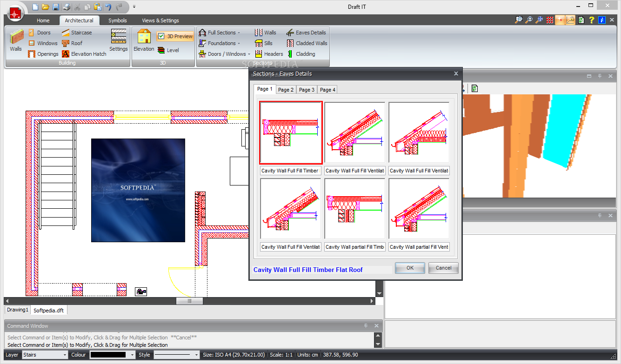Screen dimensions: 621x364
Task: Switch to the Softpedia.dft drawing tab
Action: (49, 310)
